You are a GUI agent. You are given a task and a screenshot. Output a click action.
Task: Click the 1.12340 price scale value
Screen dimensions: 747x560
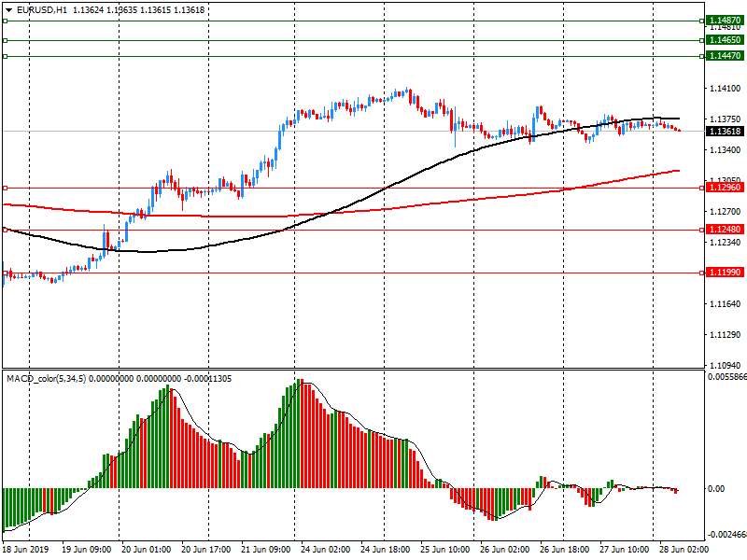tap(726, 243)
